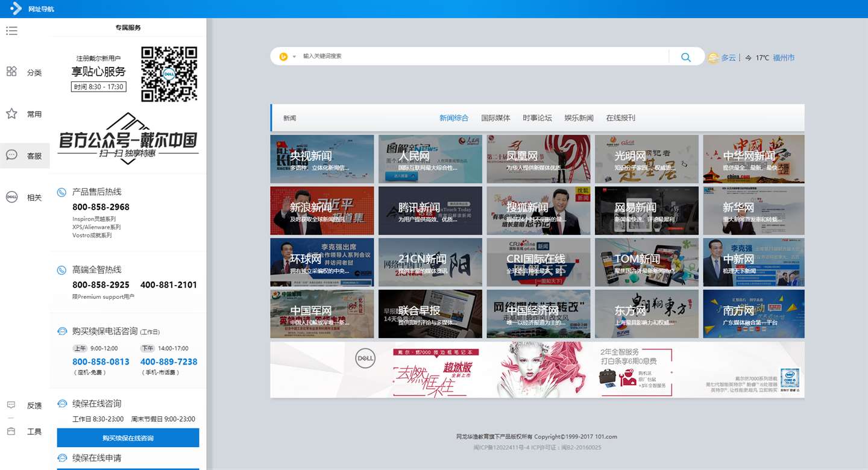Click the phone number 800-858-0813

coord(101,362)
